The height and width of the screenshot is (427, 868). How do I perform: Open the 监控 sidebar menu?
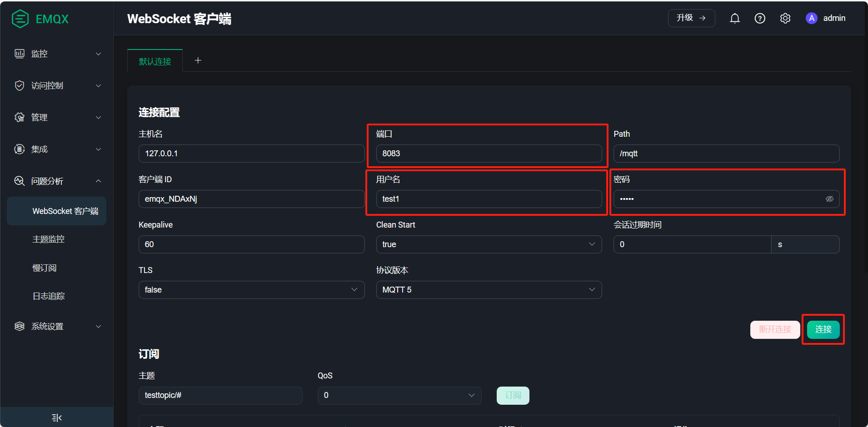pyautogui.click(x=56, y=54)
